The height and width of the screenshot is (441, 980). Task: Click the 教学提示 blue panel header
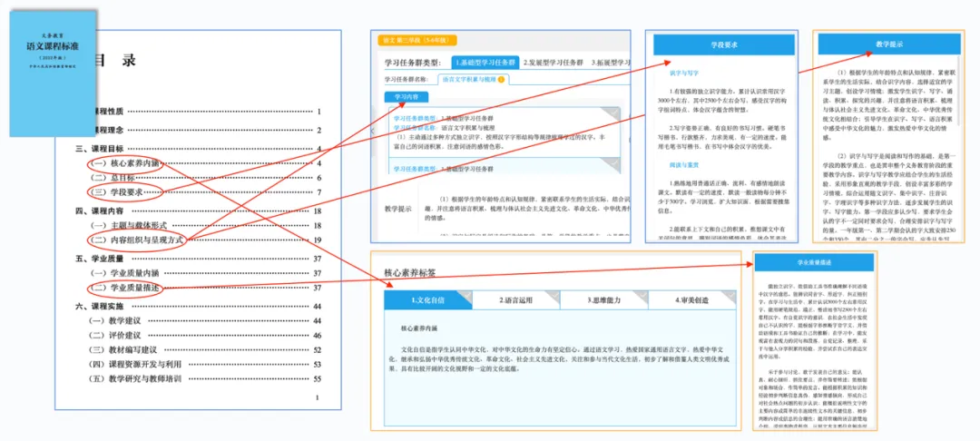(887, 44)
